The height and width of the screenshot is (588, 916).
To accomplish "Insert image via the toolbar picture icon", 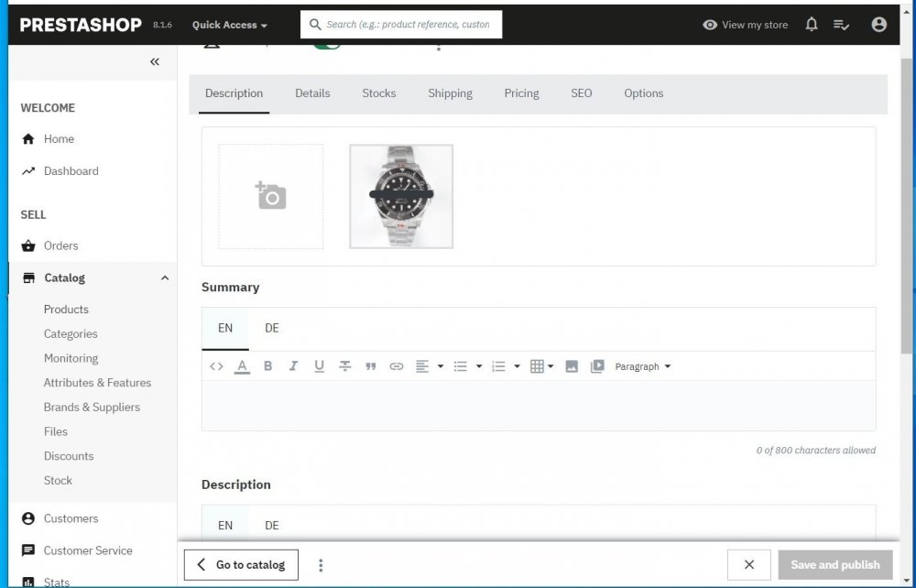I will coord(572,366).
